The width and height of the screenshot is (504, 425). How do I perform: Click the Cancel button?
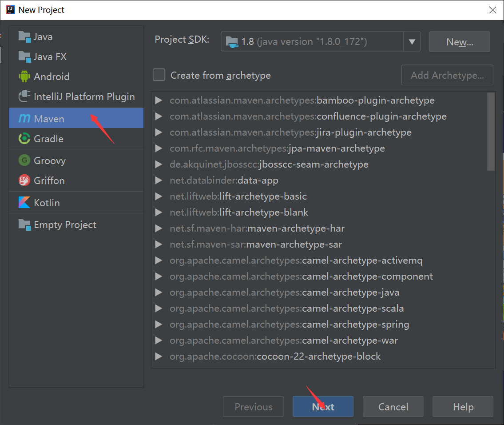tap(393, 407)
